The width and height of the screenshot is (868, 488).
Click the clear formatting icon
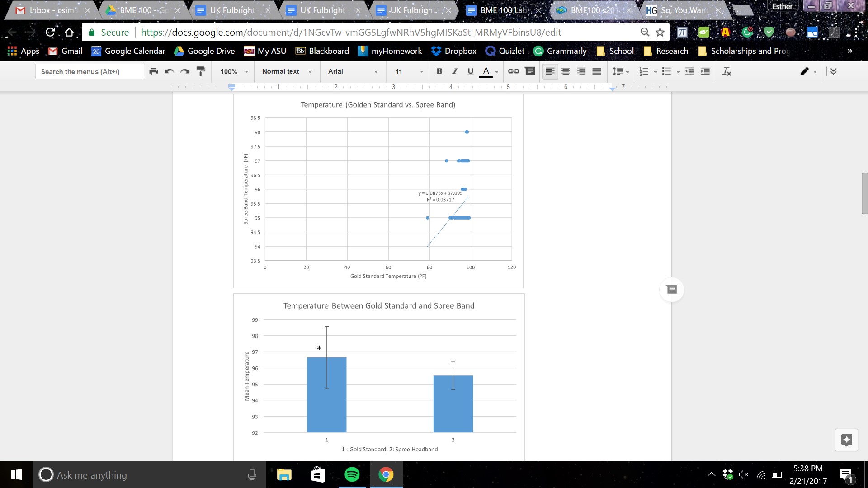[726, 71]
